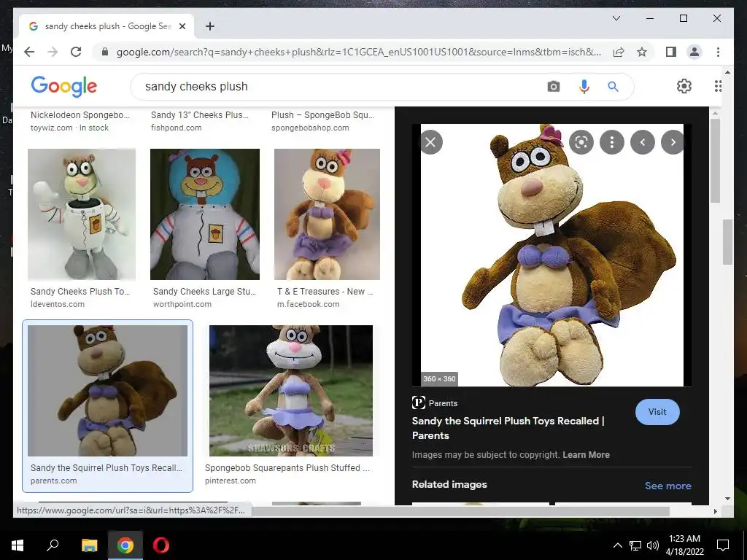
Task: Open the network tray icon
Action: pyautogui.click(x=635, y=545)
